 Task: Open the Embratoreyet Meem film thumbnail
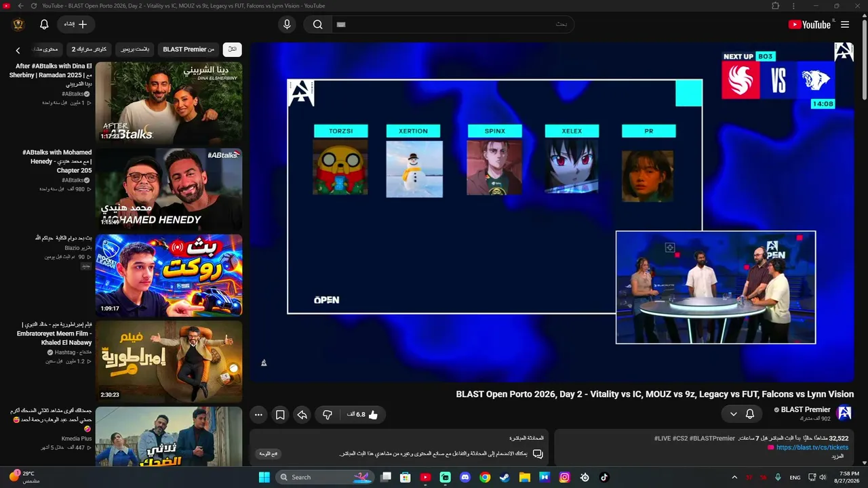[169, 361]
